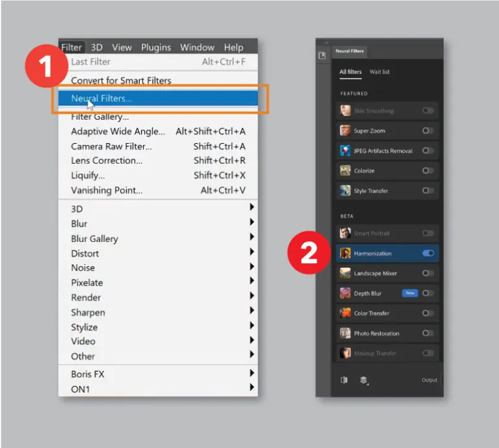Expand the Render submenu arrow
The width and height of the screenshot is (499, 448).
coord(251,295)
